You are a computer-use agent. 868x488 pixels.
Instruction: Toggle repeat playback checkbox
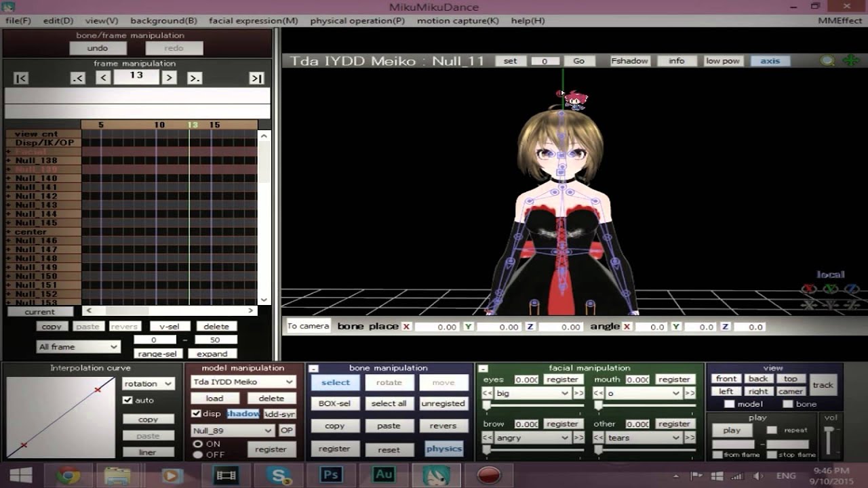[x=772, y=430]
